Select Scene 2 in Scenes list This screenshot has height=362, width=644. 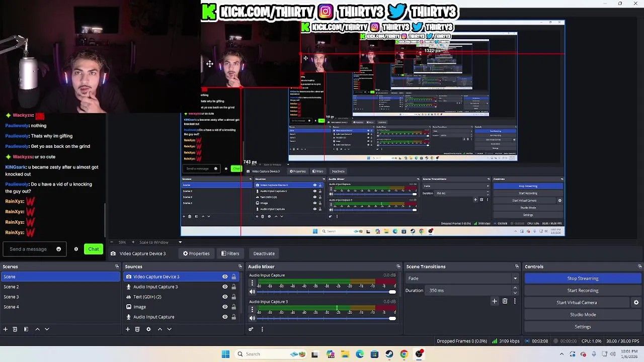pyautogui.click(x=60, y=287)
